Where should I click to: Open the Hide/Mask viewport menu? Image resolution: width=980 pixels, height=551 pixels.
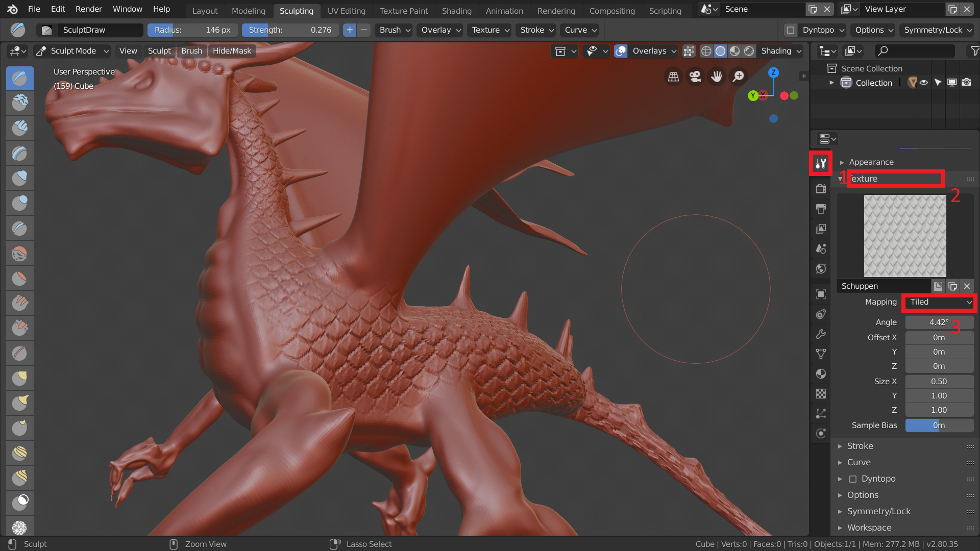pyautogui.click(x=232, y=51)
